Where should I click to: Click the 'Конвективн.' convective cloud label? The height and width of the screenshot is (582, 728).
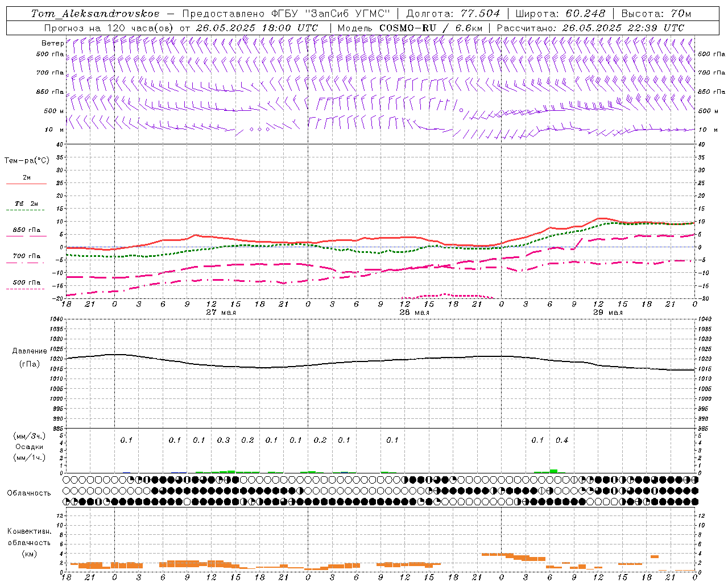tap(30, 531)
